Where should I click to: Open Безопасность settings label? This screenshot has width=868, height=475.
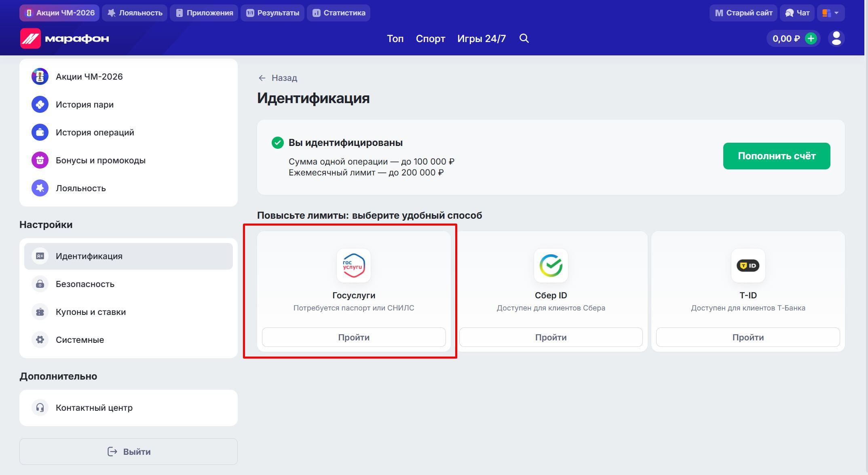(x=85, y=284)
